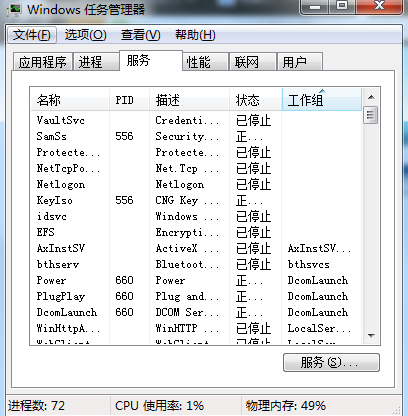Select the AxInstSV service name
Viewport: 408px width, 416px height.
click(61, 248)
